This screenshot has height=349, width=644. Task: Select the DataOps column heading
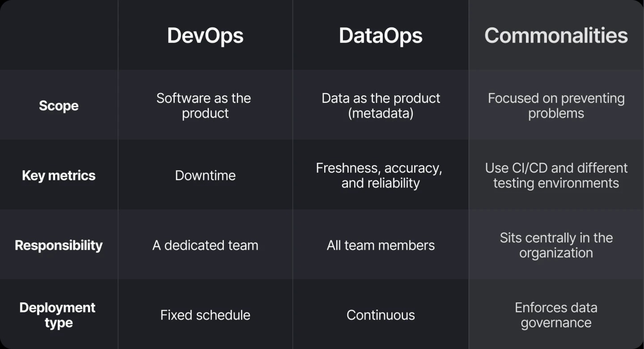tap(381, 36)
